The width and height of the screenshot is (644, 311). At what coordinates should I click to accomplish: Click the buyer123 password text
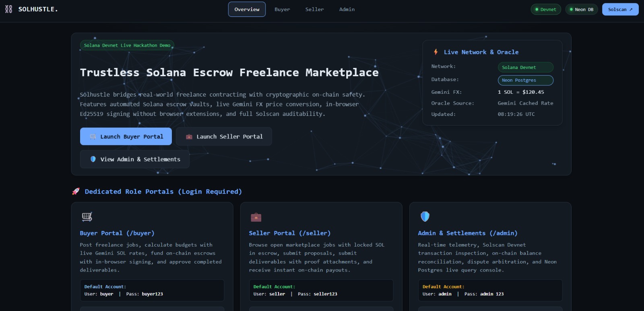153,294
